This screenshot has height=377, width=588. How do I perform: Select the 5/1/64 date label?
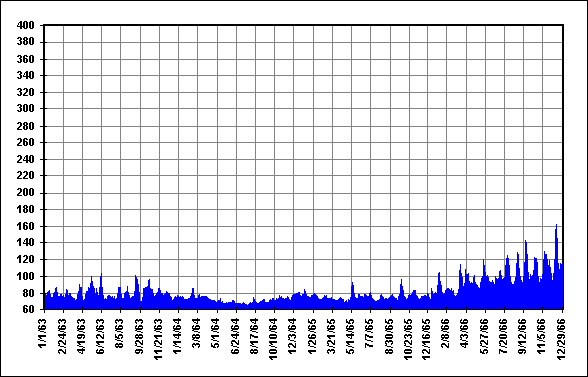pyautogui.click(x=216, y=333)
